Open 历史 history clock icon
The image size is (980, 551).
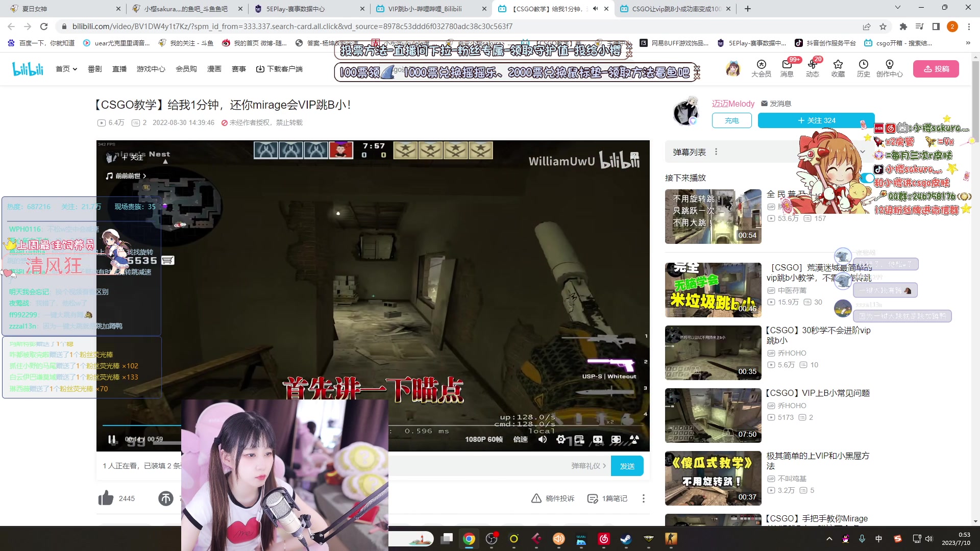863,68
